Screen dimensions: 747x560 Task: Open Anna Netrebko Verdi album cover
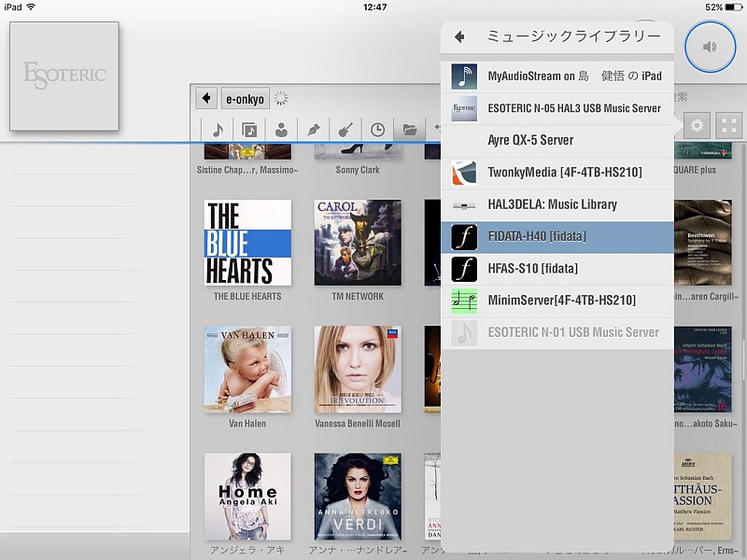tap(358, 497)
